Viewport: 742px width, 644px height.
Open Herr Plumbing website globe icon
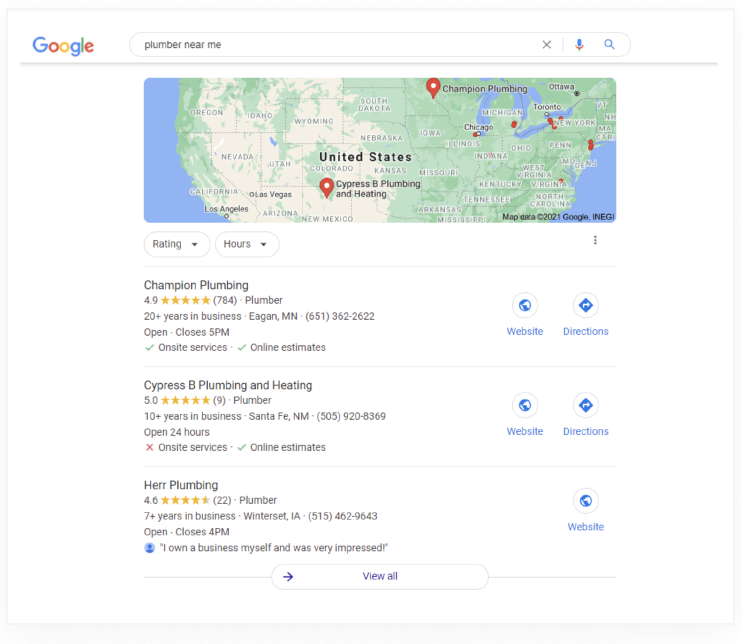pyautogui.click(x=585, y=501)
